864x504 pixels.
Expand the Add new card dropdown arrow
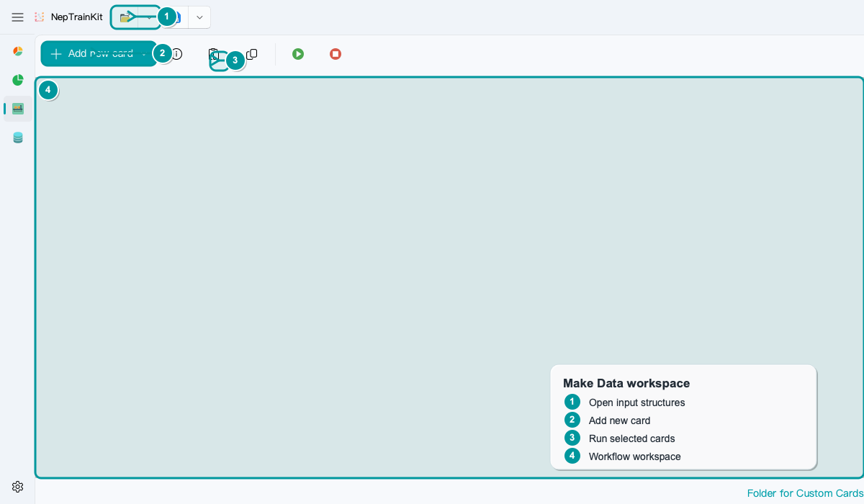144,54
